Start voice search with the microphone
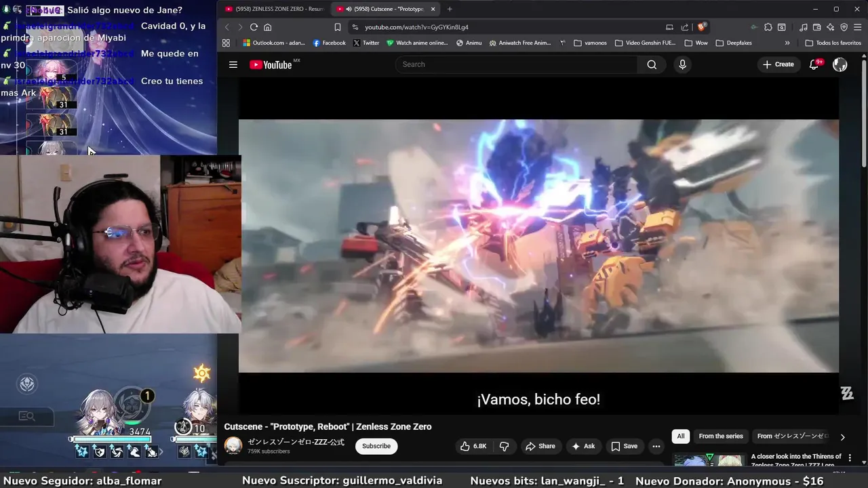The width and height of the screenshot is (868, 488). pyautogui.click(x=682, y=64)
